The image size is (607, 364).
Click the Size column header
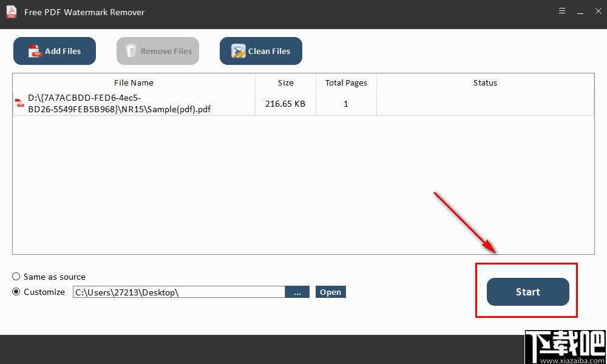click(286, 83)
